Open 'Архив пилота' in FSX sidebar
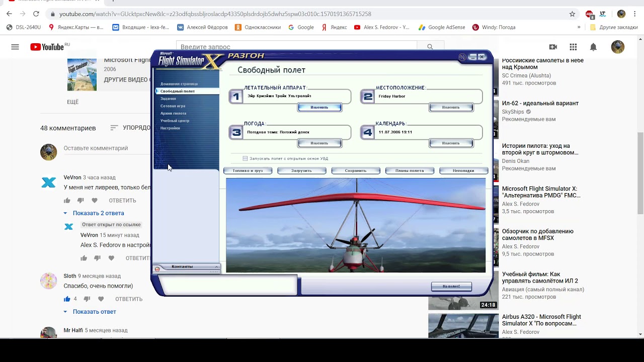 tap(173, 113)
